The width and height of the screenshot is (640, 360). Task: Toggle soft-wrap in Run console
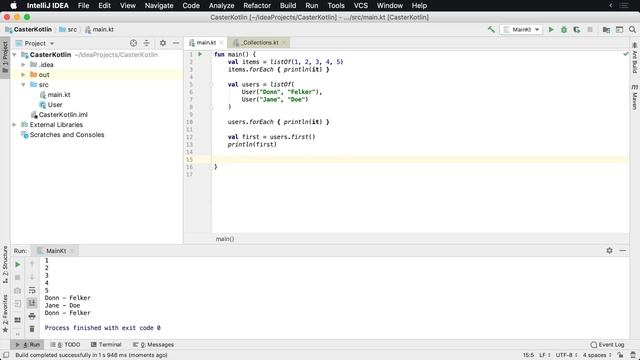click(32, 290)
